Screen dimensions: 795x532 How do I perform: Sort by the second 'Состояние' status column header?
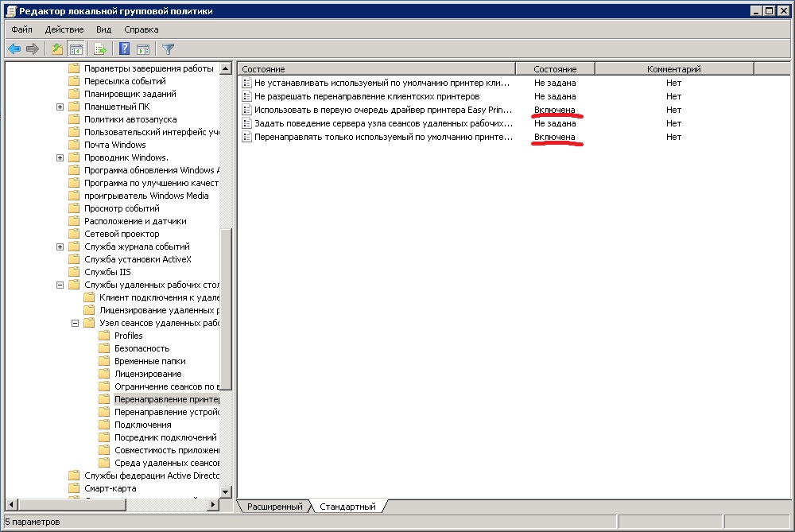pyautogui.click(x=555, y=69)
